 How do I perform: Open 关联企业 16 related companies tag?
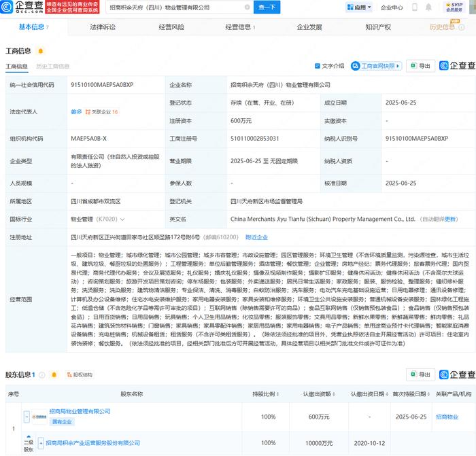click(101, 112)
